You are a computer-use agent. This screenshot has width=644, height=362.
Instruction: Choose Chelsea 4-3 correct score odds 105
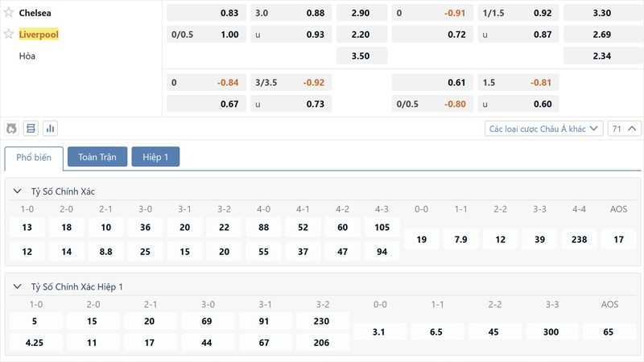382,228
